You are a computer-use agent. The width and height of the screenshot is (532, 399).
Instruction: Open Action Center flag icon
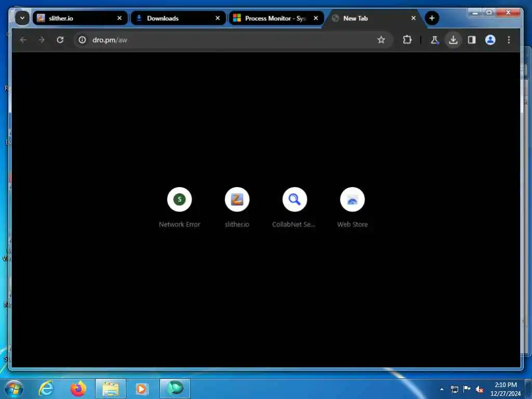[467, 389]
